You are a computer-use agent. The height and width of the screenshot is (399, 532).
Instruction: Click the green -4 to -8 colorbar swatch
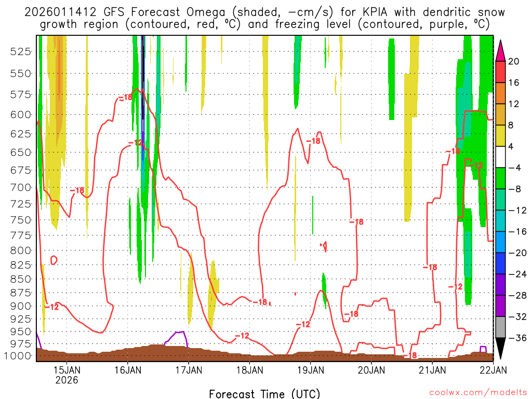click(x=500, y=179)
